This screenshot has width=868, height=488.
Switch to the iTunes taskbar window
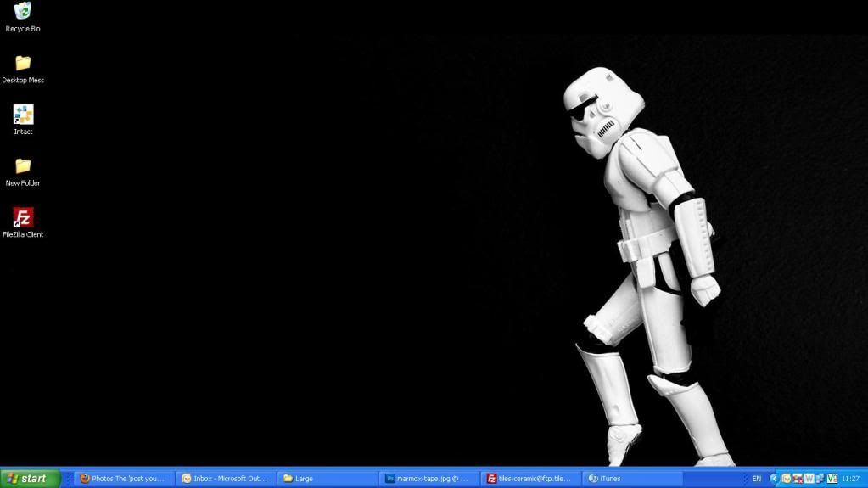tap(632, 479)
